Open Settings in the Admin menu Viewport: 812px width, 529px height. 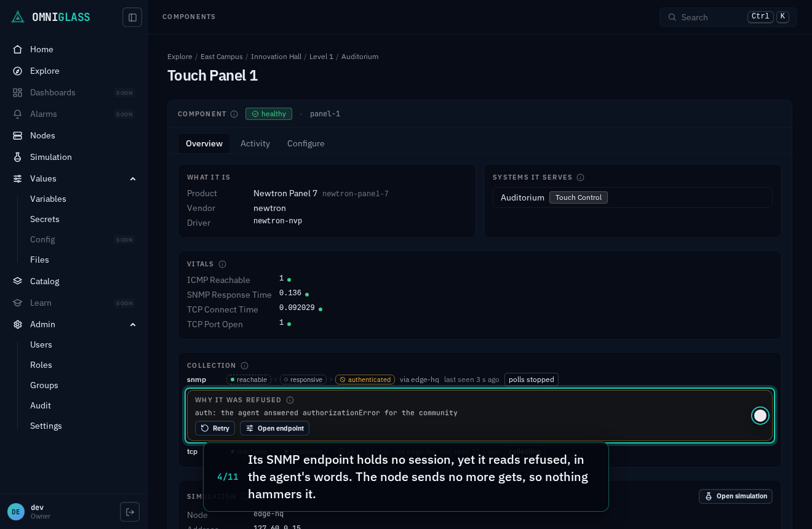pyautogui.click(x=46, y=426)
